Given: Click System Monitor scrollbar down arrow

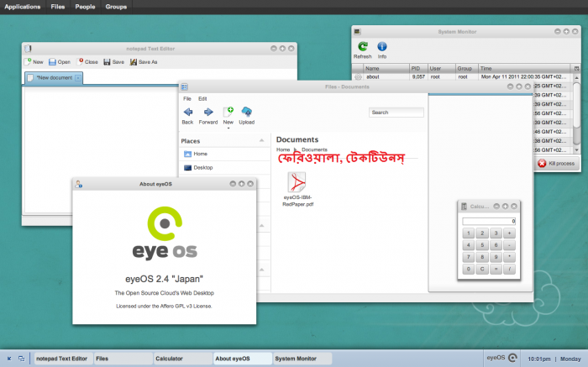Looking at the screenshot, I should tap(577, 150).
